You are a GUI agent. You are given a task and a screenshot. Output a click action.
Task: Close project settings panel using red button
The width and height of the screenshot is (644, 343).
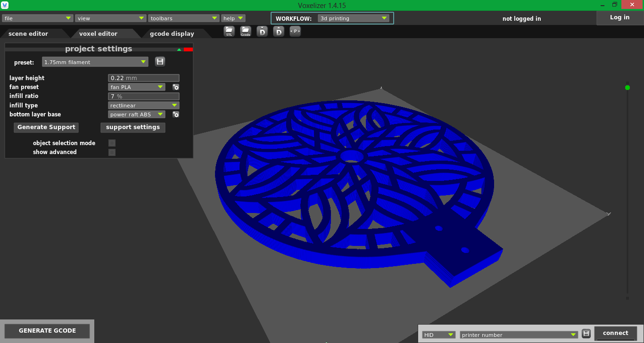(x=188, y=49)
